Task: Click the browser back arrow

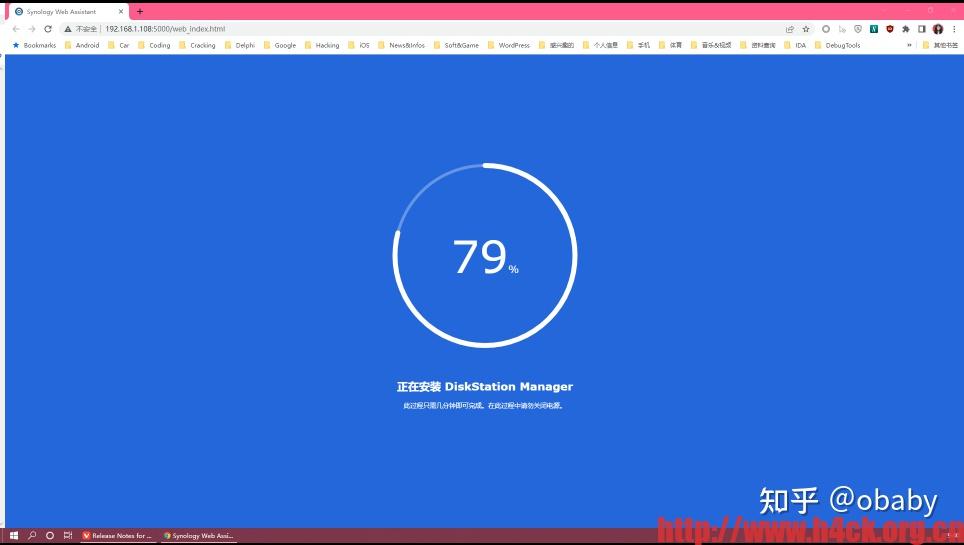Action: coord(16,29)
